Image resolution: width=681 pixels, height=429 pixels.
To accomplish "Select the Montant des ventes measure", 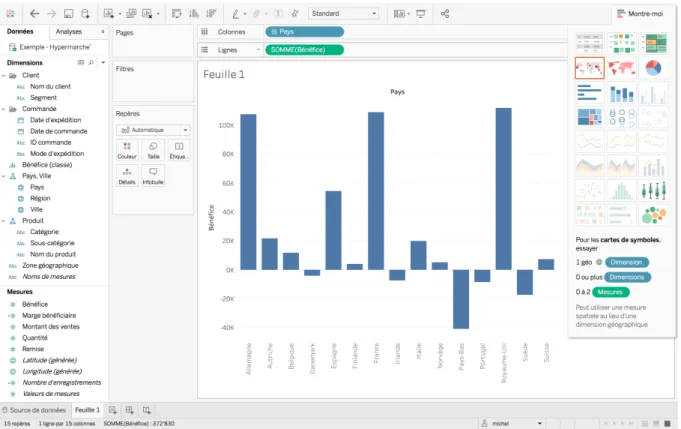I will 51,327.
